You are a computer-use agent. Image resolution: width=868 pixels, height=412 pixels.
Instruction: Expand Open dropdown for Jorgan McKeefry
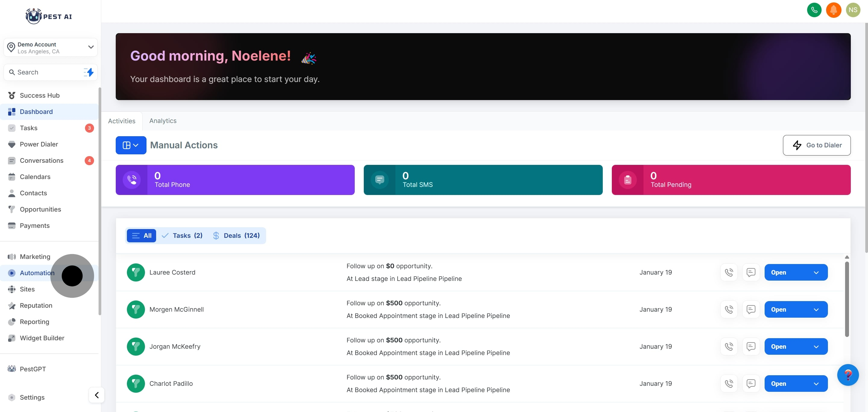[816, 346]
